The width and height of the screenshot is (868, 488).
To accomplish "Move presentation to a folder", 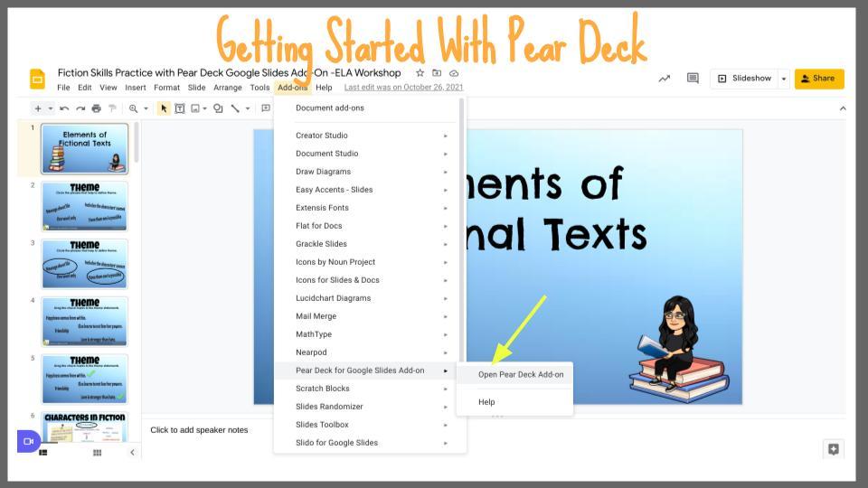I will tap(437, 73).
